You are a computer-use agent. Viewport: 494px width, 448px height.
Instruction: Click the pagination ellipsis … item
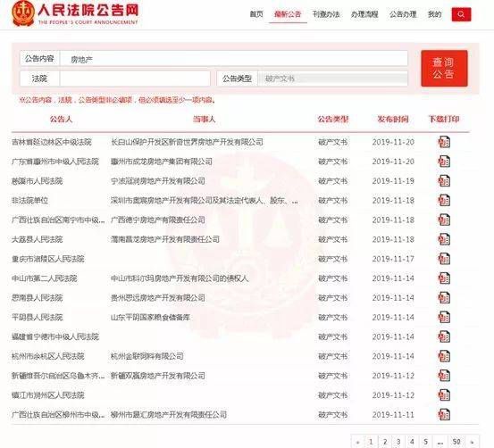coord(440,442)
